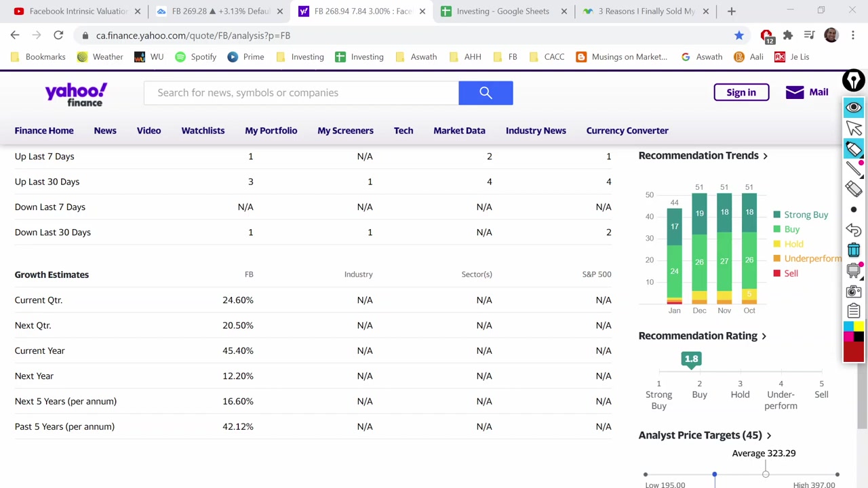Open the Prime bookmark
This screenshot has width=868, height=488.
[246, 57]
